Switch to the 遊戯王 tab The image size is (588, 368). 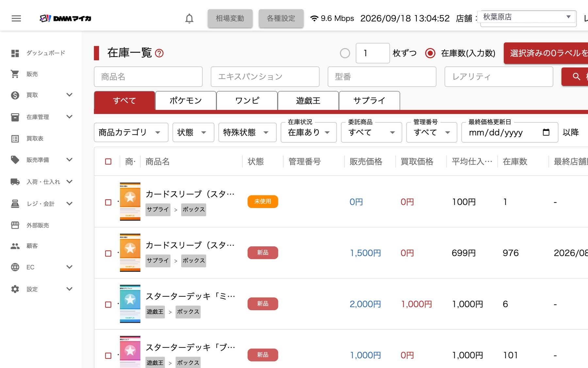[x=308, y=100]
